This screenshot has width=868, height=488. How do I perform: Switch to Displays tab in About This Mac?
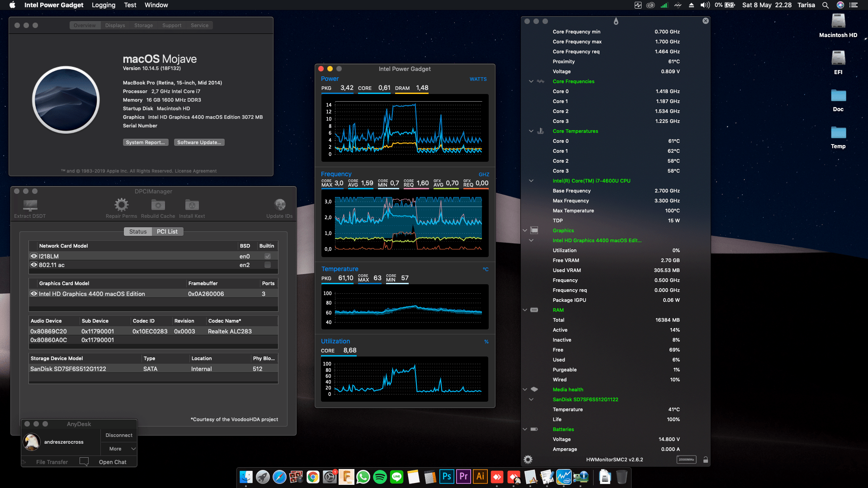tap(115, 25)
